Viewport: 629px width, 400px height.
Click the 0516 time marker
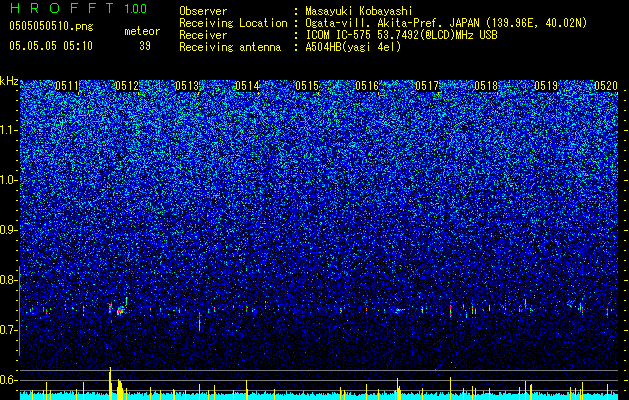pos(367,86)
